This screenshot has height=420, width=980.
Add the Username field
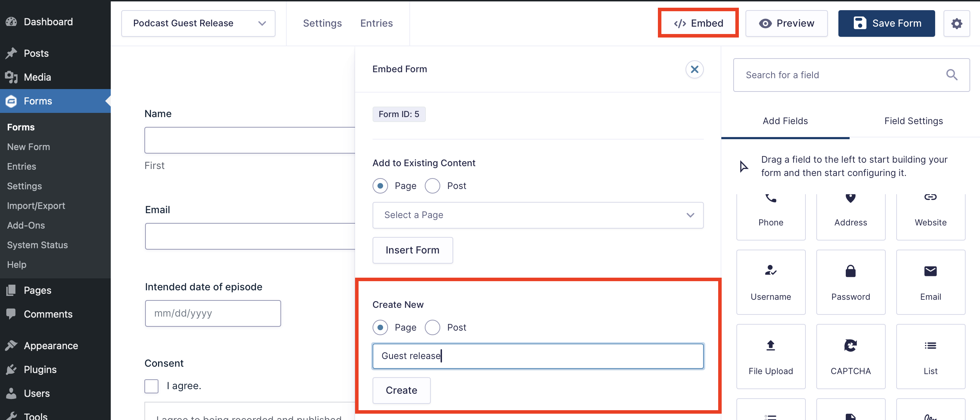point(771,282)
